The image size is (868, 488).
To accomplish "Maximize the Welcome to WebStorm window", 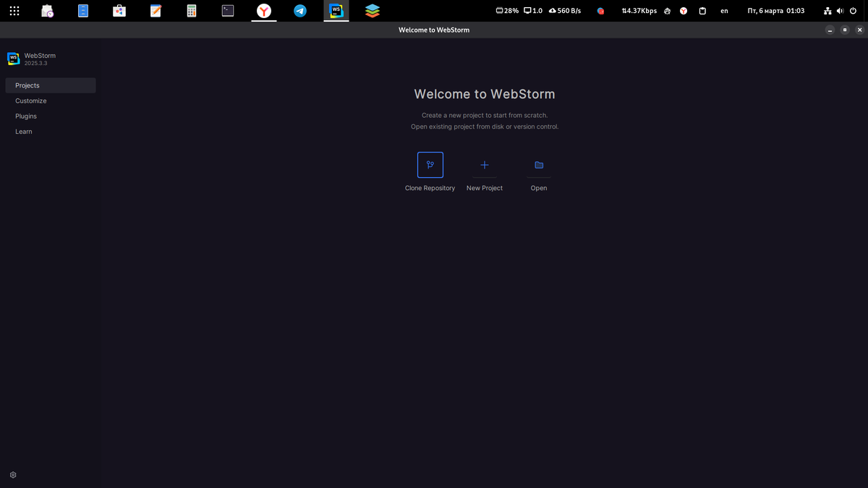I will tap(844, 30).
